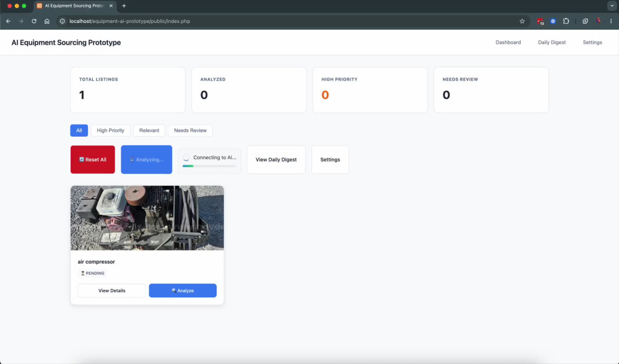View site information icon in address bar
619x364 pixels.
click(63, 21)
